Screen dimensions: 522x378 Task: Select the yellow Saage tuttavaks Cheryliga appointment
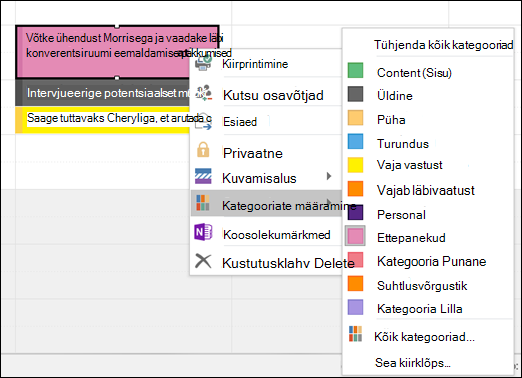coord(103,119)
